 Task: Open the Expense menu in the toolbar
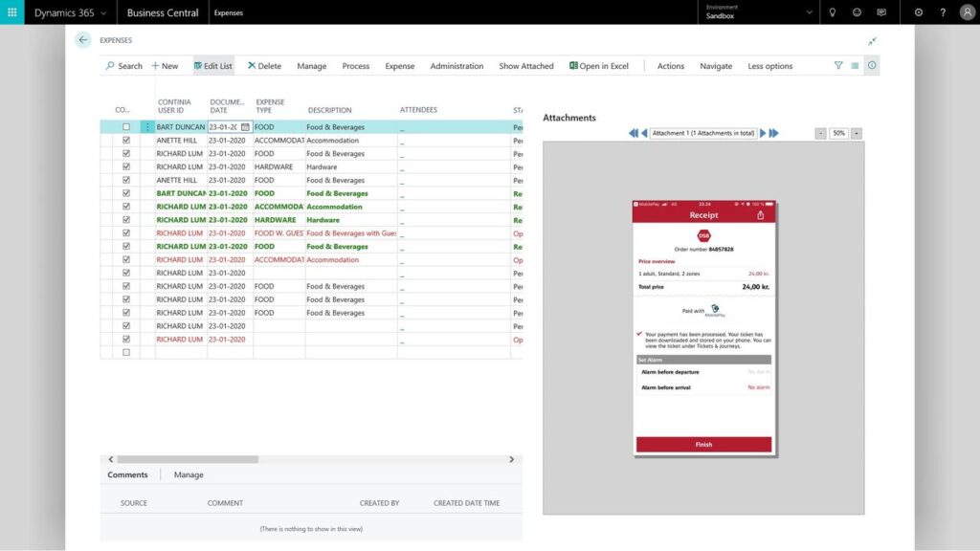coord(399,66)
